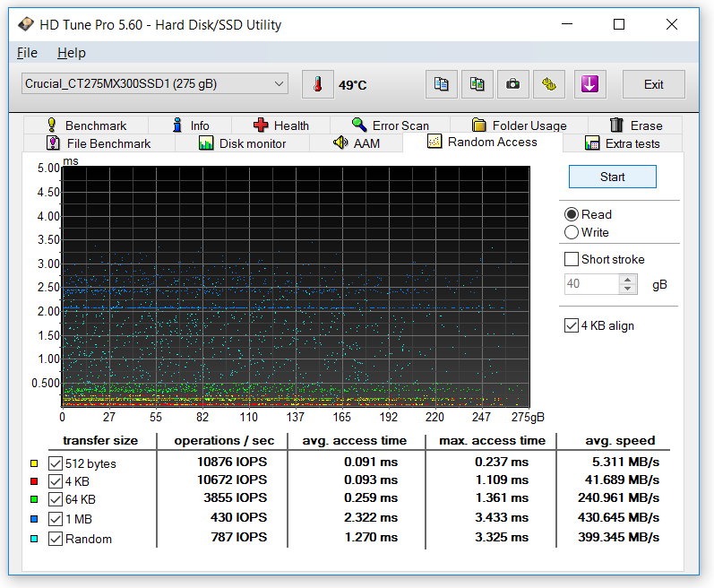
Task: Click the 3855 IOPS value
Action: [235, 497]
